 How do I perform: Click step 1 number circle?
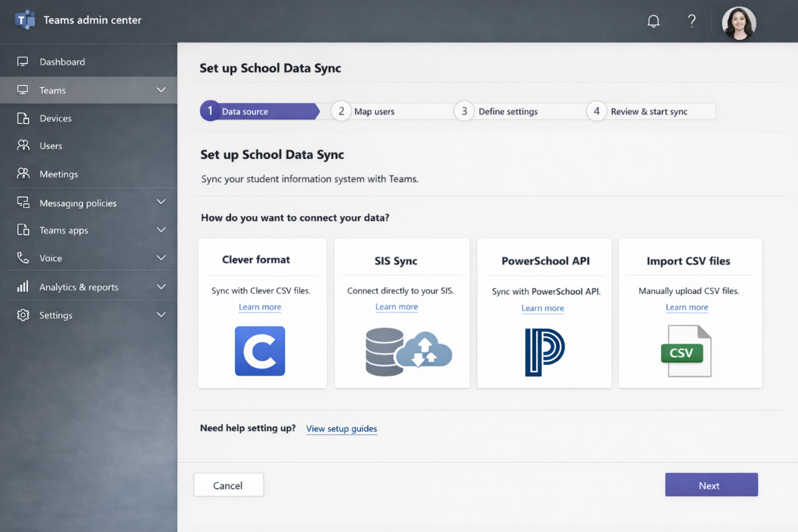pos(210,111)
